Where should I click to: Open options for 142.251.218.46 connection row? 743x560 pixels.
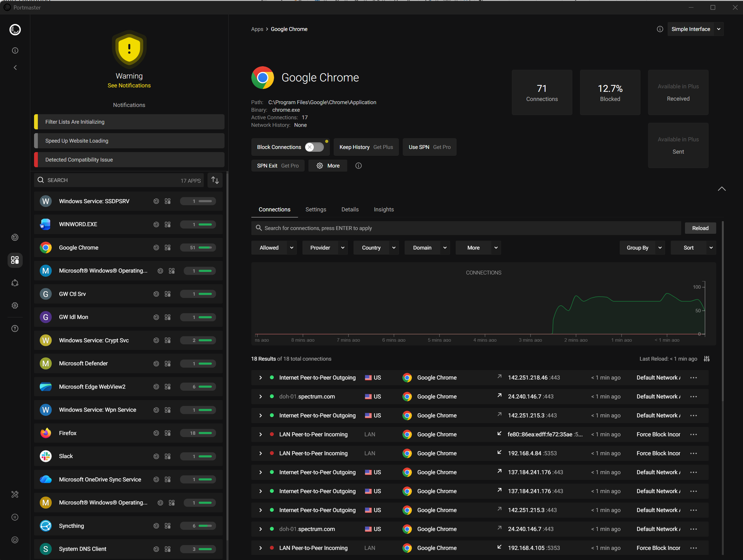coord(693,378)
